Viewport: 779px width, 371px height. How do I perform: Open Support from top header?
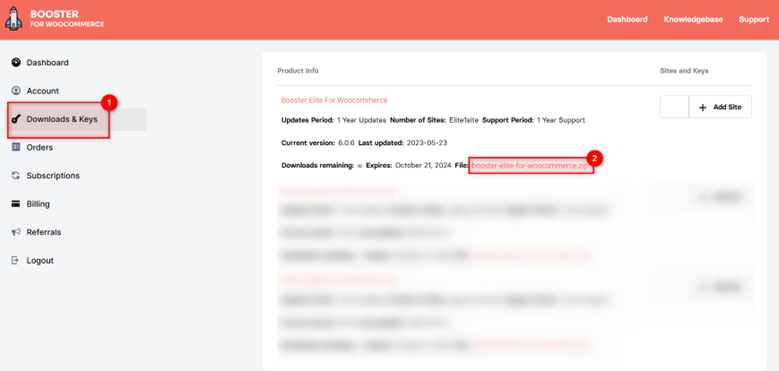[754, 19]
